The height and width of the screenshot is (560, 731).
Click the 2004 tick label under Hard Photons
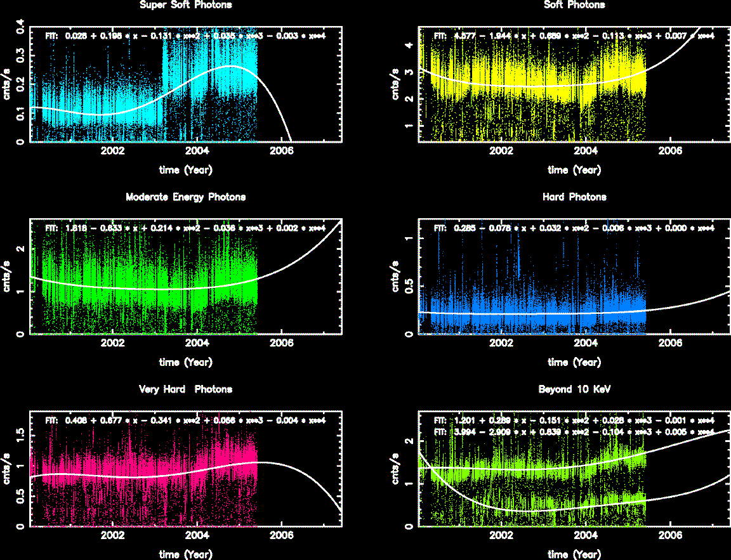586,343
